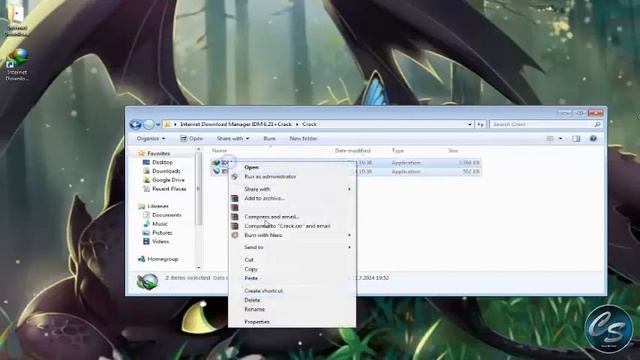Sort by the Date modified column header
The width and height of the screenshot is (640, 360).
click(353, 151)
